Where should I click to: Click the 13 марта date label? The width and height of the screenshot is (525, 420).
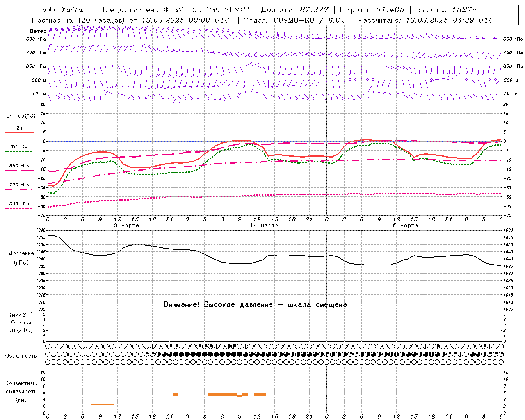click(125, 226)
